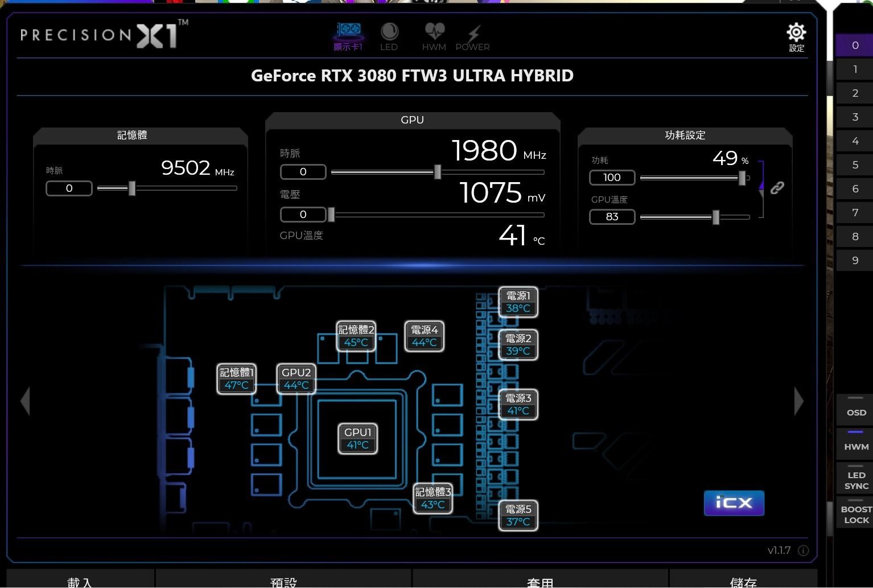Screen dimensions: 873x588
Task: Select profile slot 3
Action: tap(855, 117)
